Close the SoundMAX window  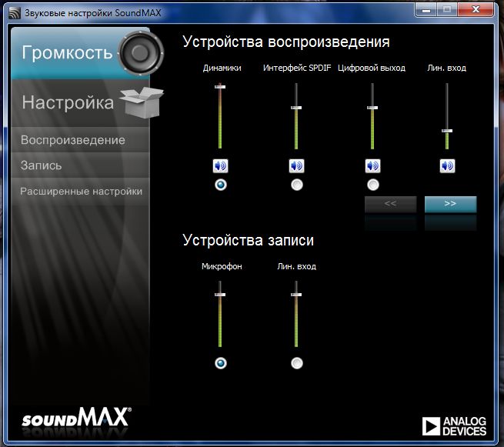476,10
